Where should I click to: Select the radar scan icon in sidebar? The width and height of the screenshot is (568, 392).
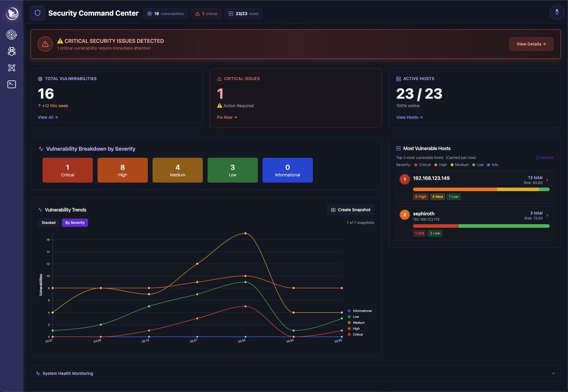point(11,34)
